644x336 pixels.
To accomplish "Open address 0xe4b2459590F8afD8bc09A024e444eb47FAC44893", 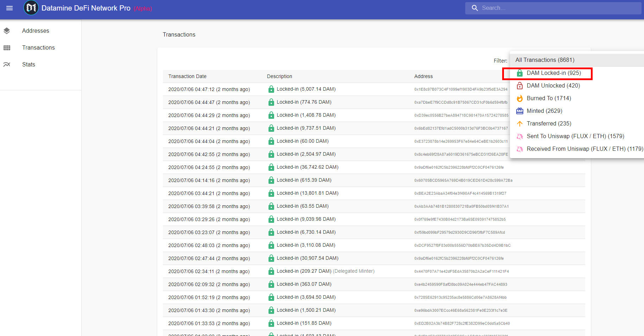I will 461,285.
